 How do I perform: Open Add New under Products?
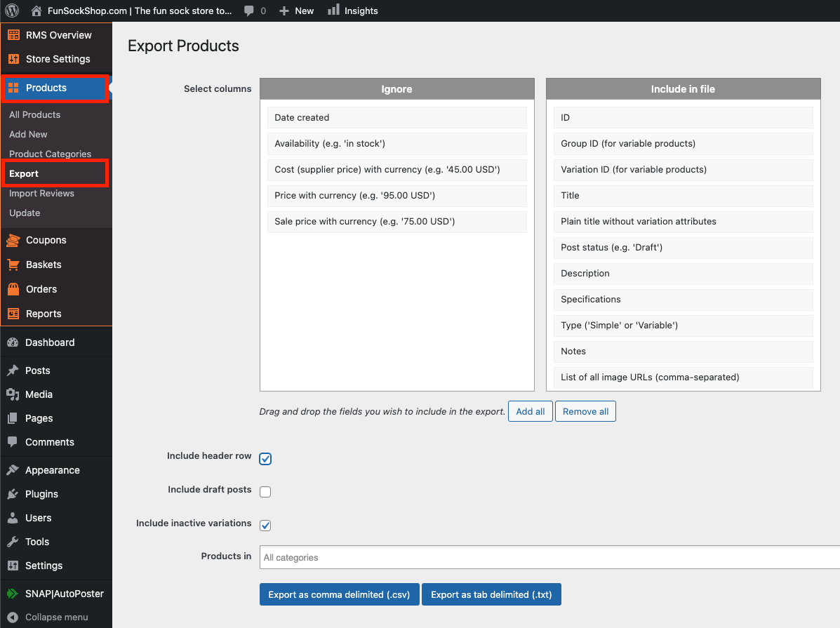point(28,135)
